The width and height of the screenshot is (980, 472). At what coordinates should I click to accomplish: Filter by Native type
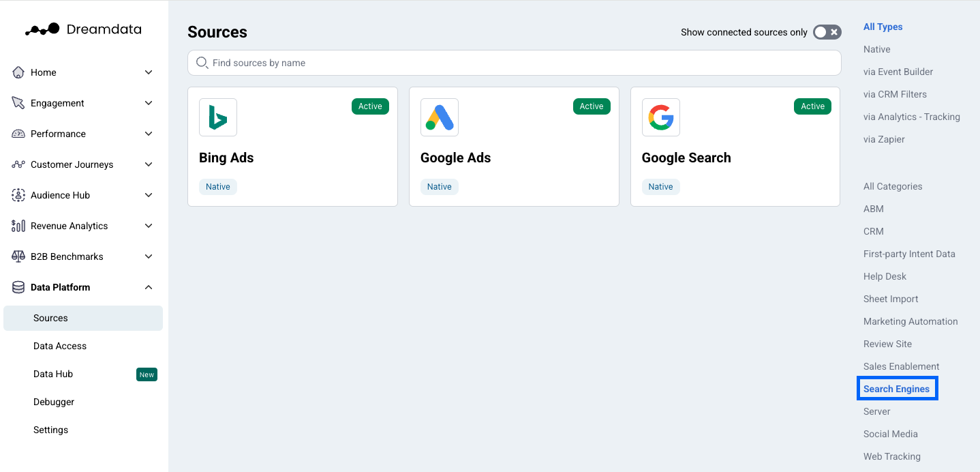pyautogui.click(x=876, y=49)
